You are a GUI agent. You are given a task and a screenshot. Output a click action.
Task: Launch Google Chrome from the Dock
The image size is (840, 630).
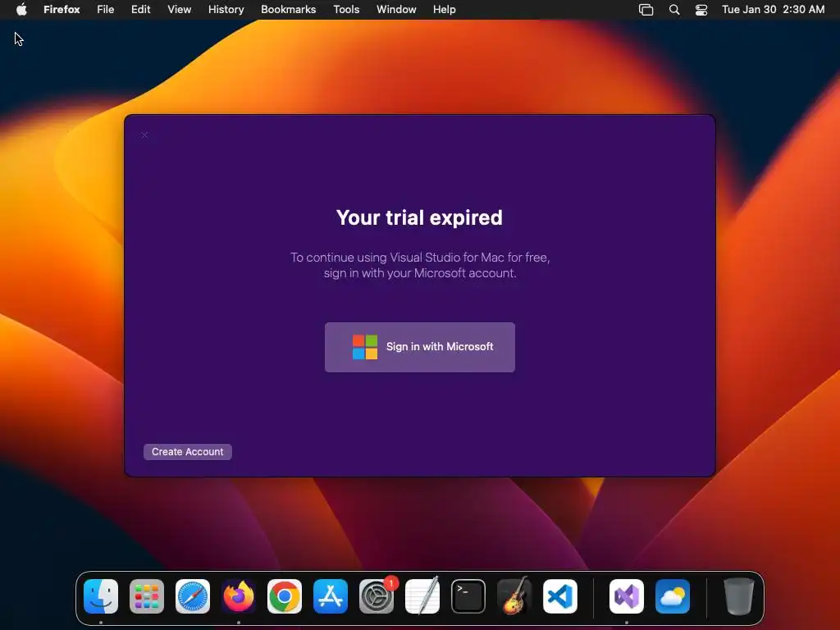285,596
